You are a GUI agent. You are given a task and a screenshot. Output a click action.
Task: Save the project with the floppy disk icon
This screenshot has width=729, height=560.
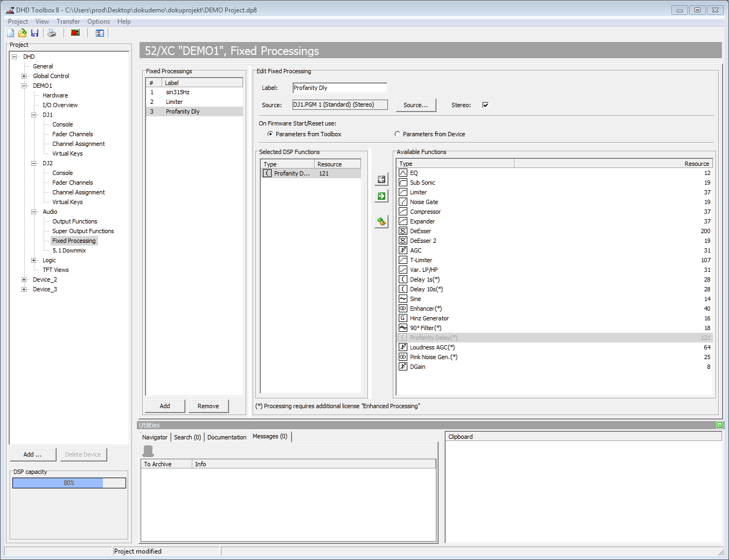(34, 33)
